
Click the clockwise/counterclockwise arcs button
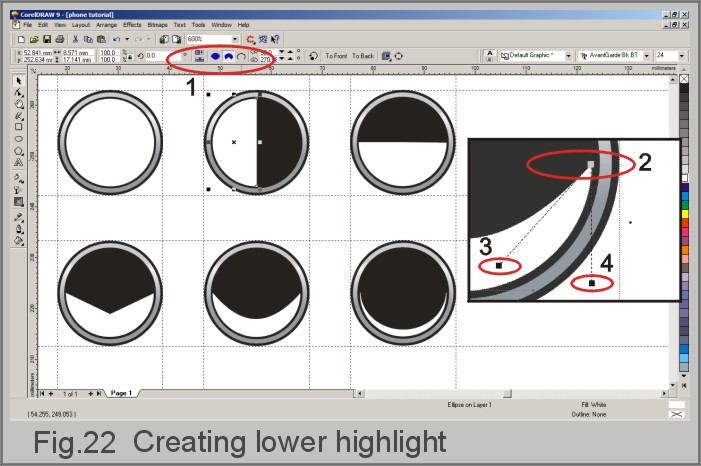point(313,56)
